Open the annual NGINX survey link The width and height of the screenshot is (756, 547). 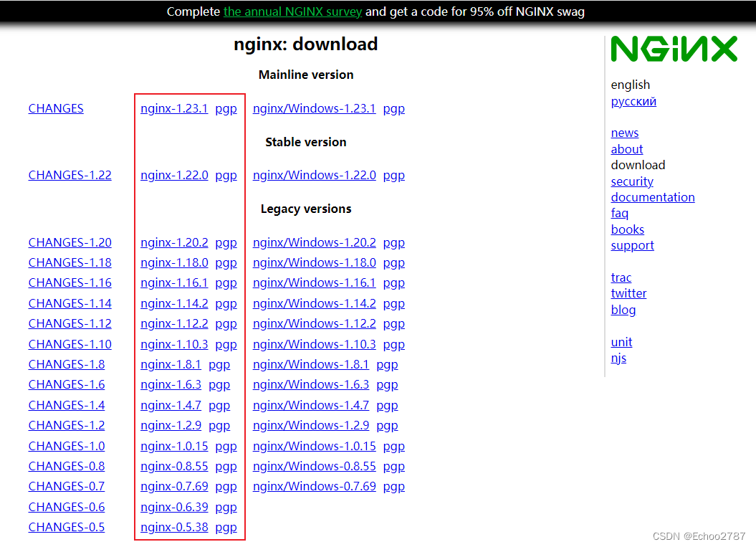coord(292,11)
